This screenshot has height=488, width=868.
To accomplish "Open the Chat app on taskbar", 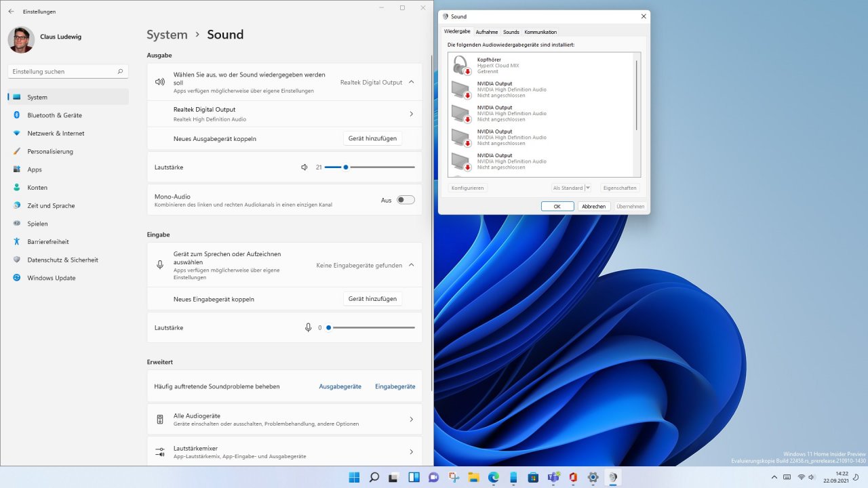I will tap(433, 477).
